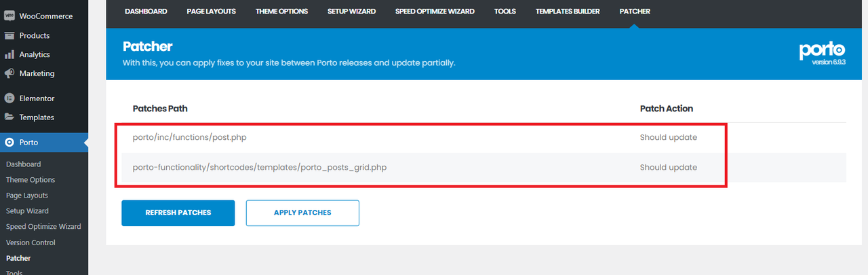The width and height of the screenshot is (868, 275).
Task: Open Theme Options submenu link
Action: point(31,180)
